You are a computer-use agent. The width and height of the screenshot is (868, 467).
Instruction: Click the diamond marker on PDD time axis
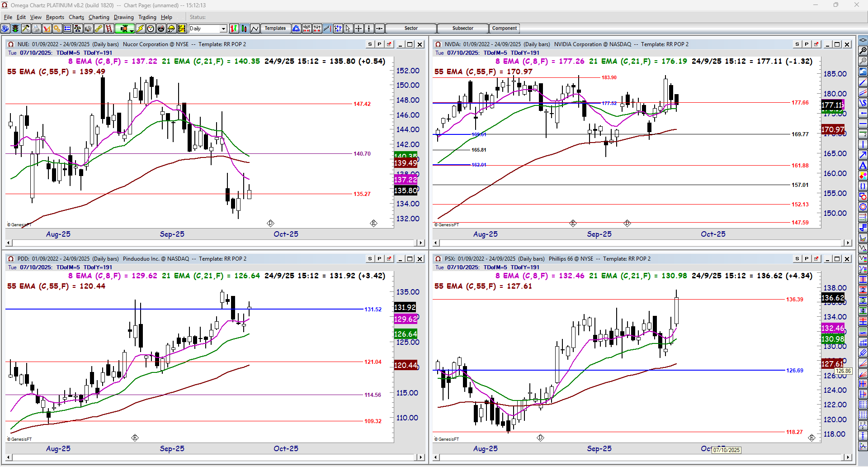point(135,438)
